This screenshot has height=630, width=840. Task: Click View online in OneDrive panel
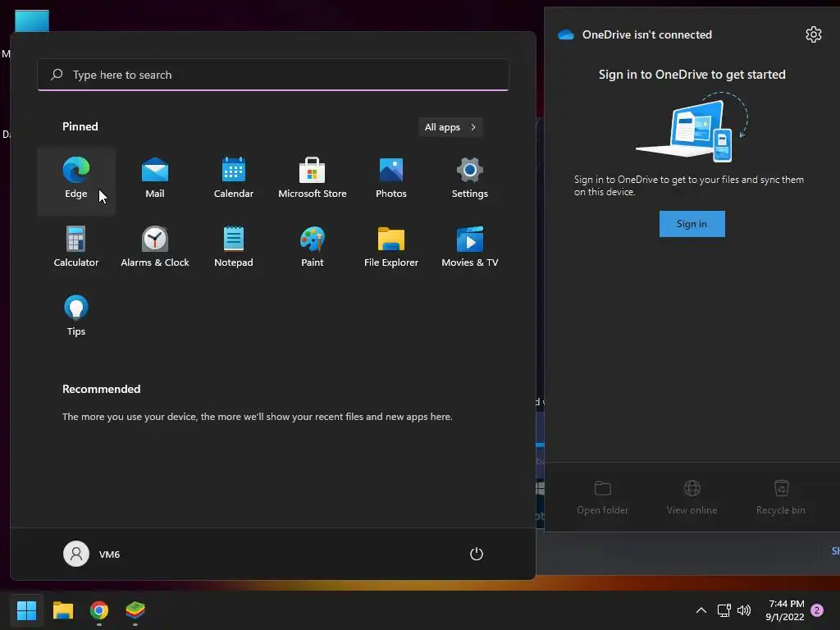click(x=692, y=498)
